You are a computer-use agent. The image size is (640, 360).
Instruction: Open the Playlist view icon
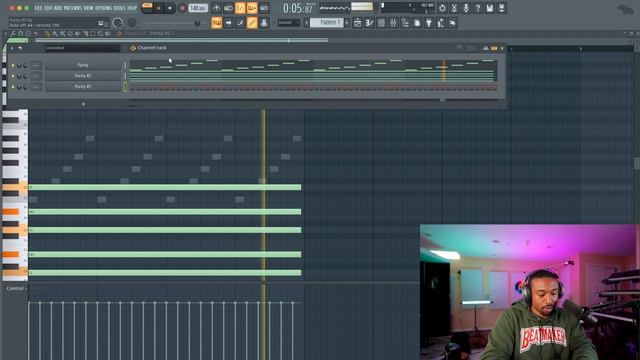pyautogui.click(x=357, y=23)
